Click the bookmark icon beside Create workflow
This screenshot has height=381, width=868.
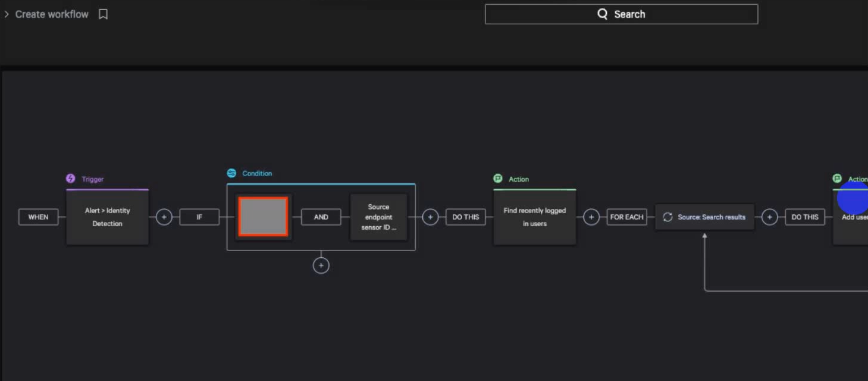103,14
